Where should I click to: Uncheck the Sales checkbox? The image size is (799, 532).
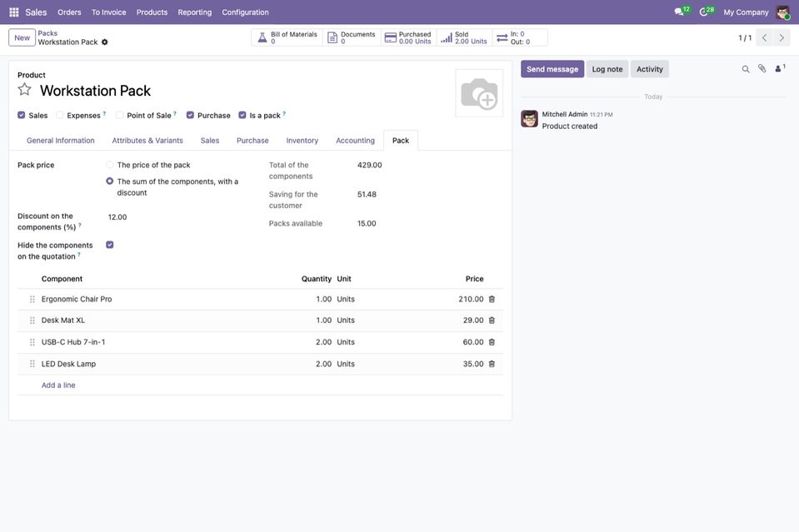(22, 115)
